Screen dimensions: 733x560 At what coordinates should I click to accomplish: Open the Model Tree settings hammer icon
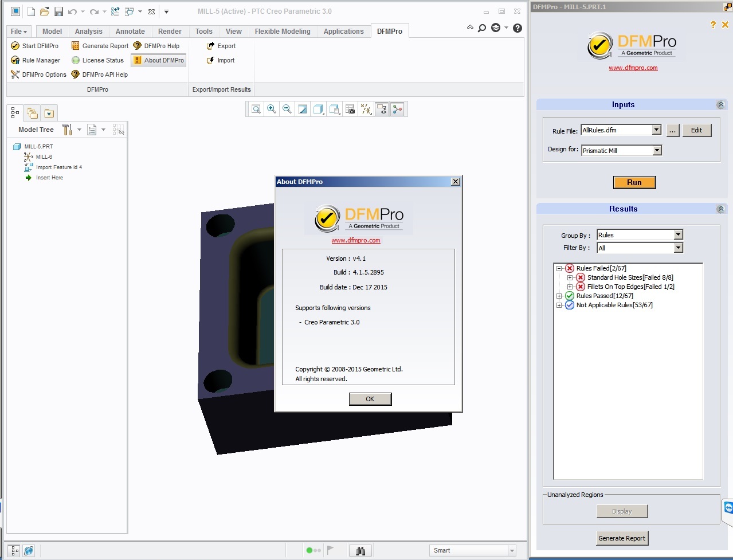coord(68,130)
